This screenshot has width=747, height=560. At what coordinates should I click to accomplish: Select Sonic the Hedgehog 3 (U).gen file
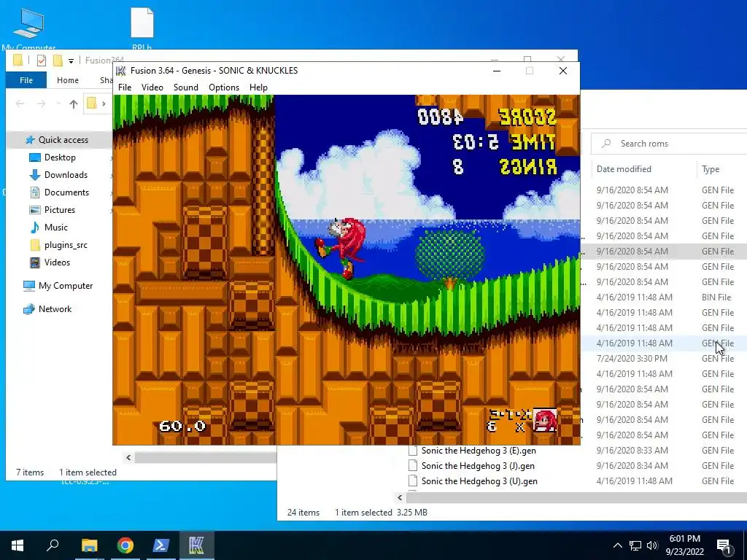click(x=479, y=481)
